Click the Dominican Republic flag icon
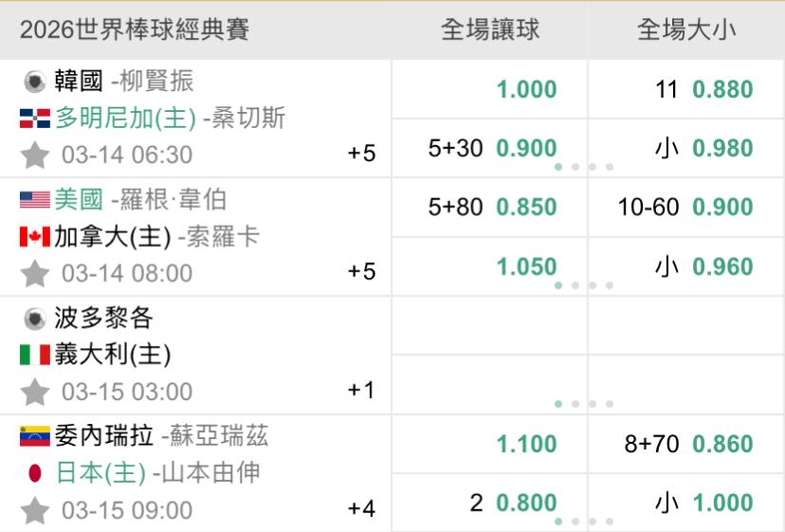Viewport: 785px width, 532px height. click(34, 119)
